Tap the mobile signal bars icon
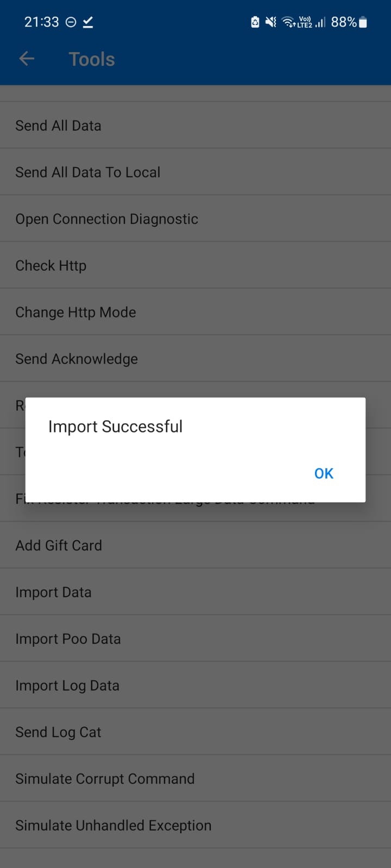 coord(320,22)
